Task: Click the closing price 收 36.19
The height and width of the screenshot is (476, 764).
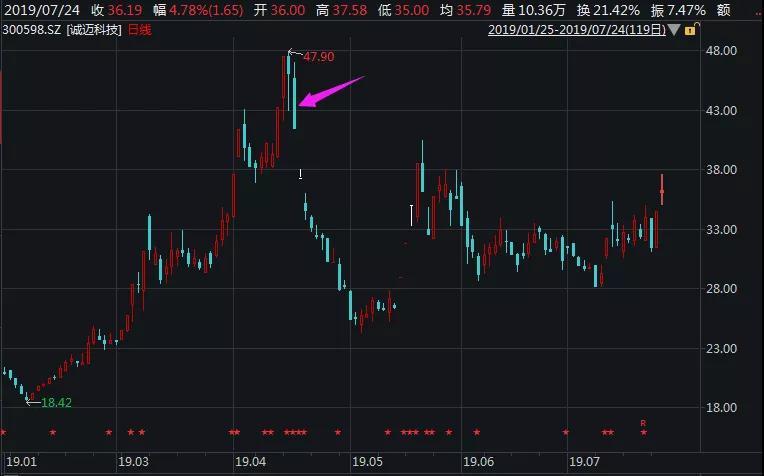Action: 116,10
